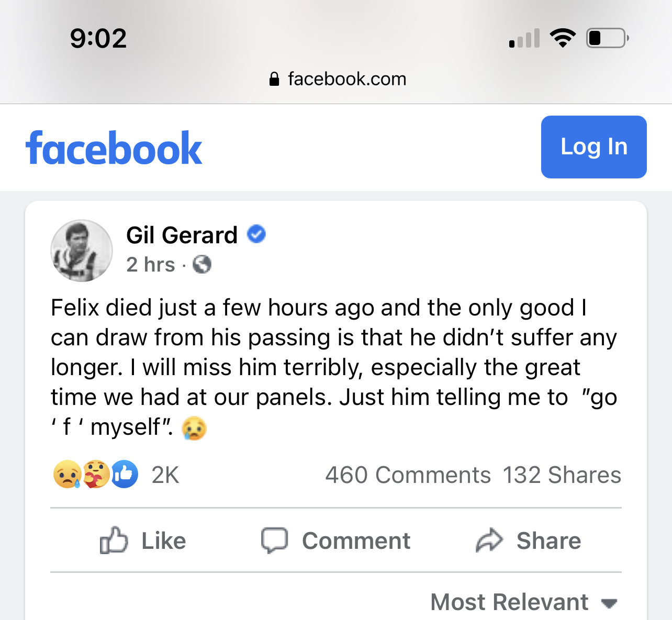Viewport: 672px width, 620px height.
Task: Click the care reaction emoji icon
Action: [95, 475]
